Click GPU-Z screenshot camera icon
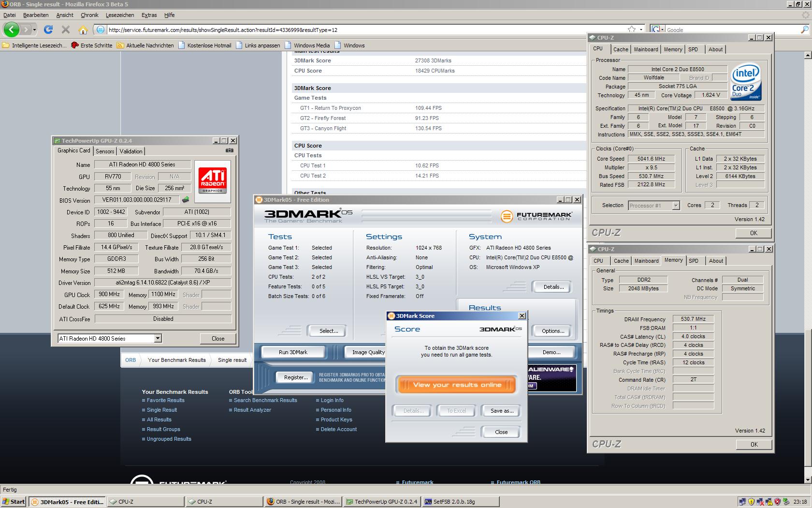The image size is (812, 508). point(230,150)
